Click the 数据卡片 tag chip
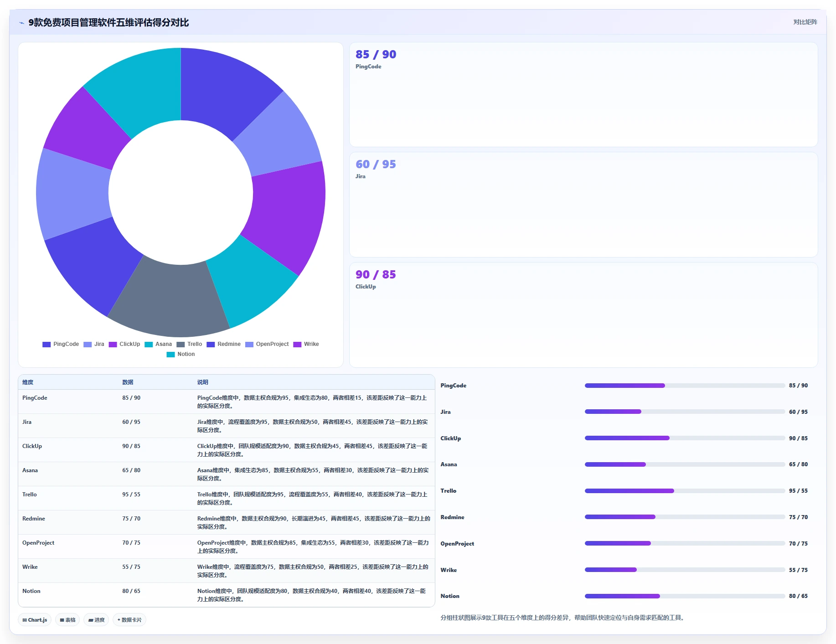 tap(129, 620)
